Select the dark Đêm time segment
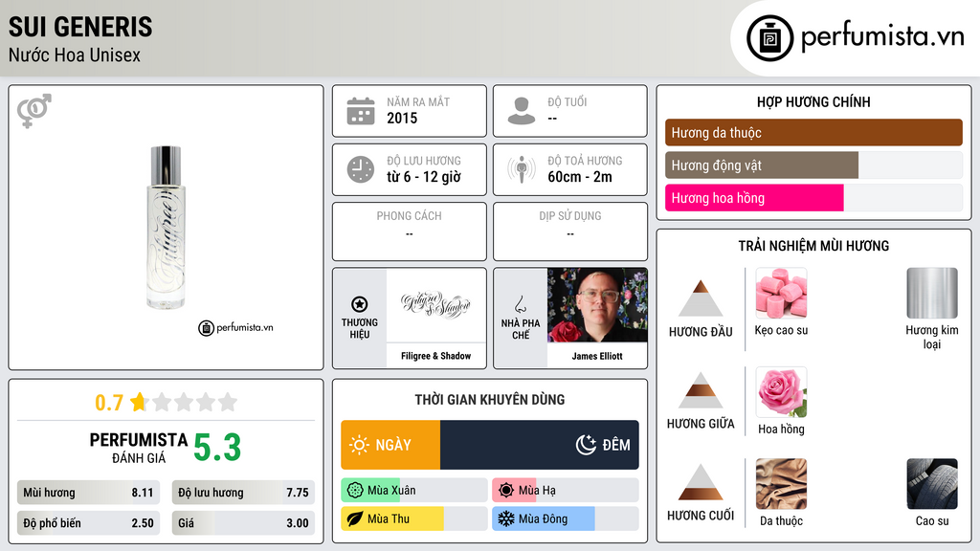The width and height of the screenshot is (980, 551). [x=540, y=445]
